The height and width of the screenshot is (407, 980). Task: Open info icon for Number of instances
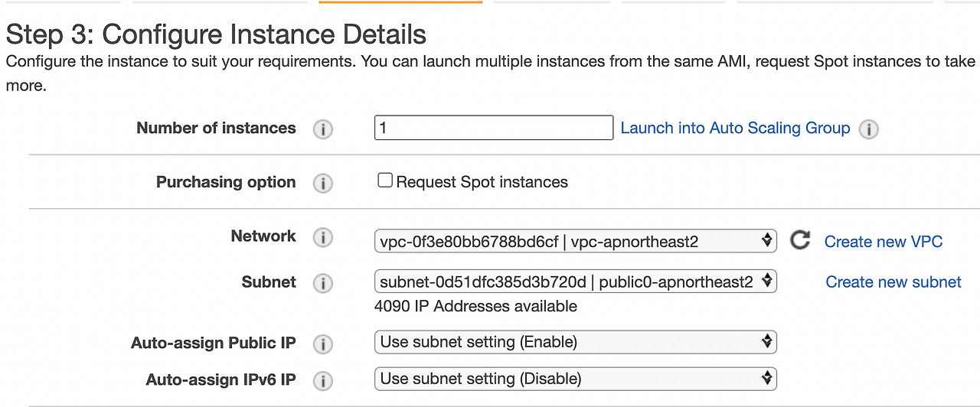323,129
